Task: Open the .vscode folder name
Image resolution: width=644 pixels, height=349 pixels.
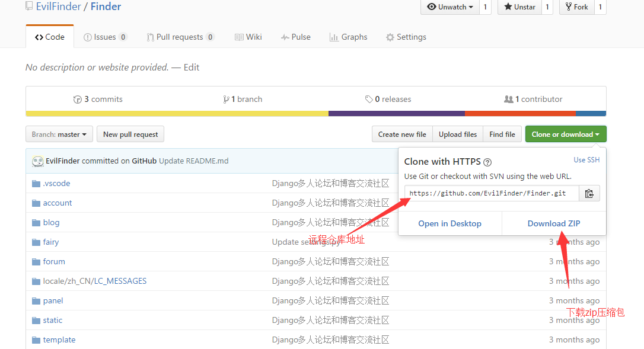Action: [57, 184]
